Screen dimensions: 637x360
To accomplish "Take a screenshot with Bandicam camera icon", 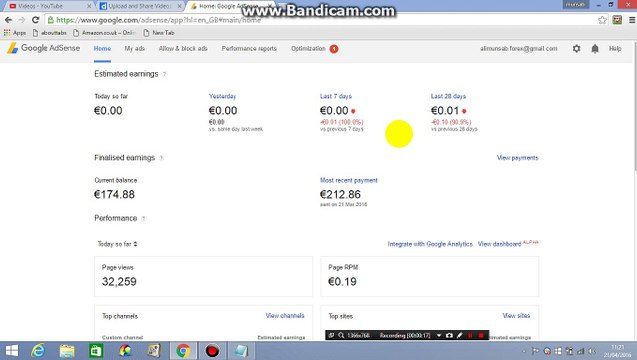I will tap(449, 335).
